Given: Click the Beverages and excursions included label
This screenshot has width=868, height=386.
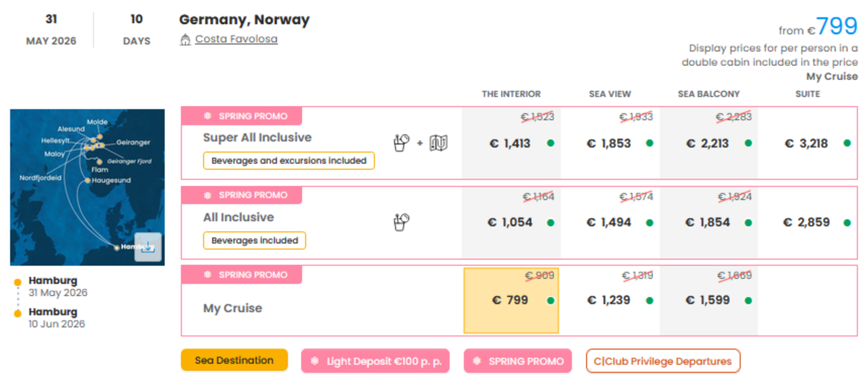Looking at the screenshot, I should [289, 161].
